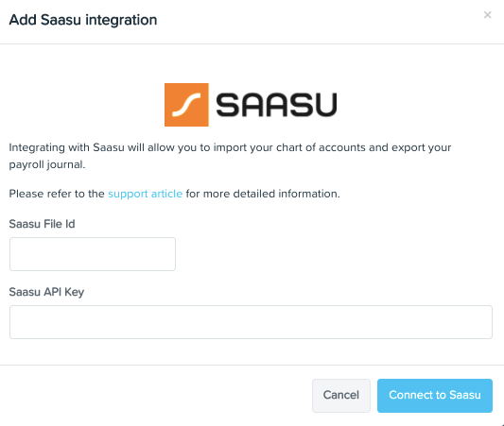Viewport: 504px width, 426px height.
Task: Click the word "article" in the link
Action: [x=166, y=194]
